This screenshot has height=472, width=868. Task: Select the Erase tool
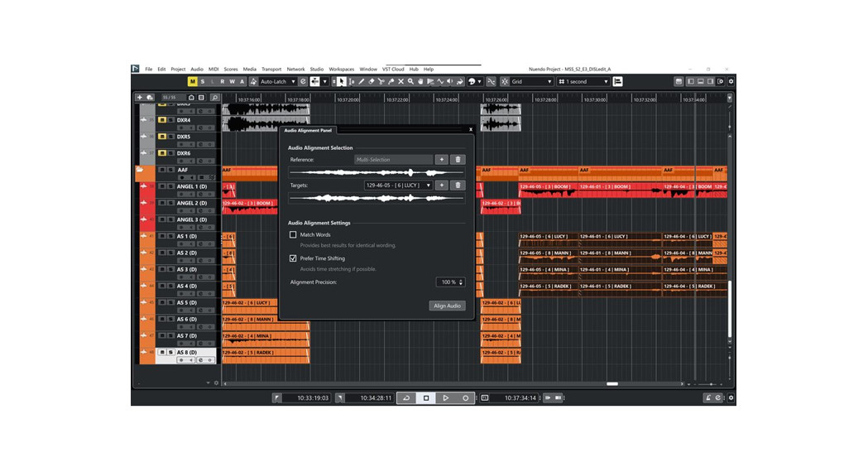tap(371, 81)
